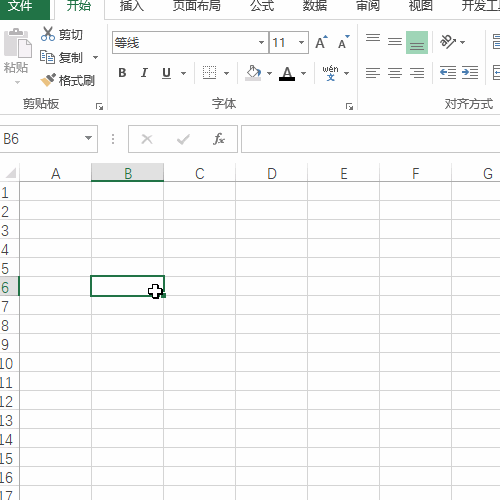The width and height of the screenshot is (500, 500).
Task: Open the fill color dropdown arrow
Action: click(269, 73)
